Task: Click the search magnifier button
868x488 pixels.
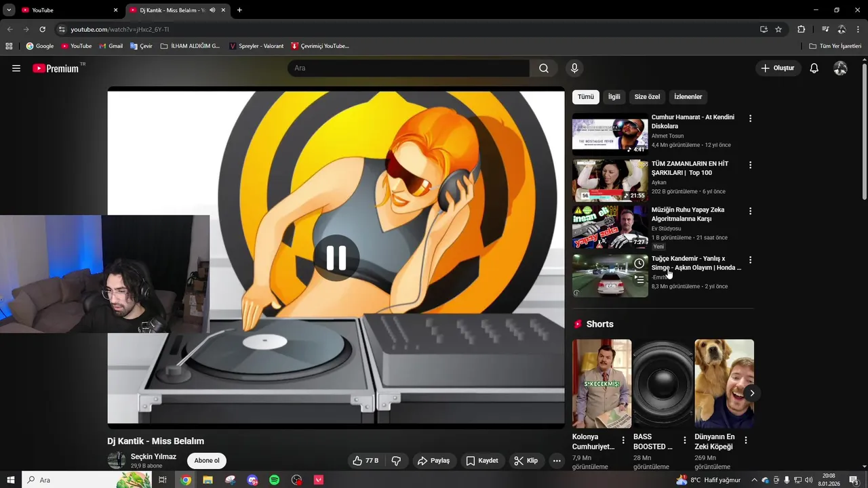Action: (x=544, y=68)
